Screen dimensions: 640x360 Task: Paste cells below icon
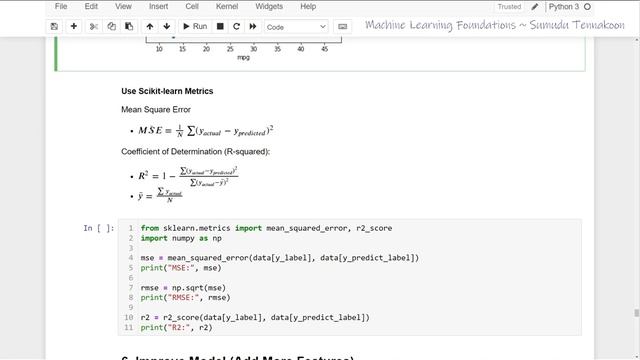[x=129, y=27]
